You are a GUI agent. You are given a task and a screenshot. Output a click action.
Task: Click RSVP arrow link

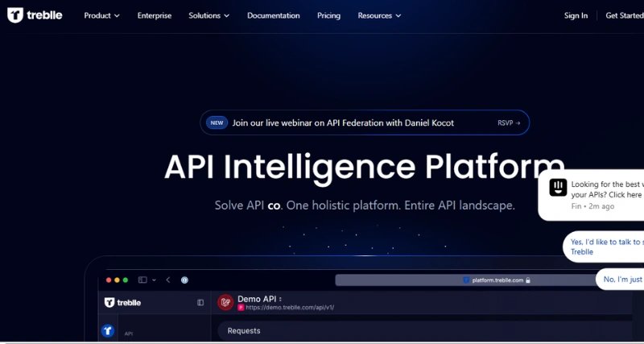(x=509, y=123)
